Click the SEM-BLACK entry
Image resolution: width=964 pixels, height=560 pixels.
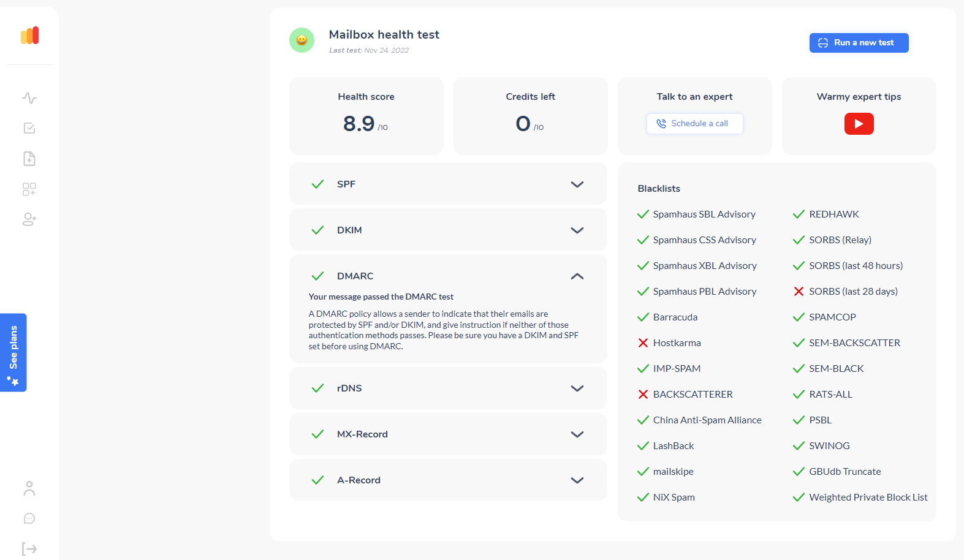(x=836, y=368)
